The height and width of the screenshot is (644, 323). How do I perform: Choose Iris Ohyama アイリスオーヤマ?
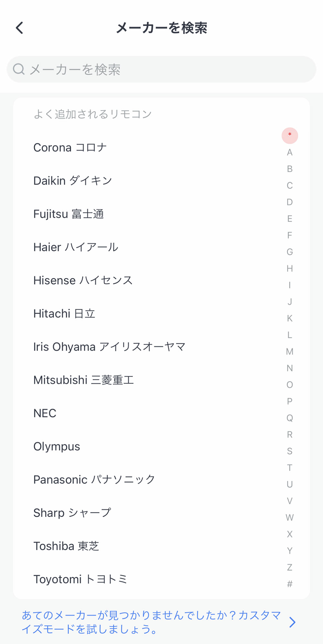[109, 347]
